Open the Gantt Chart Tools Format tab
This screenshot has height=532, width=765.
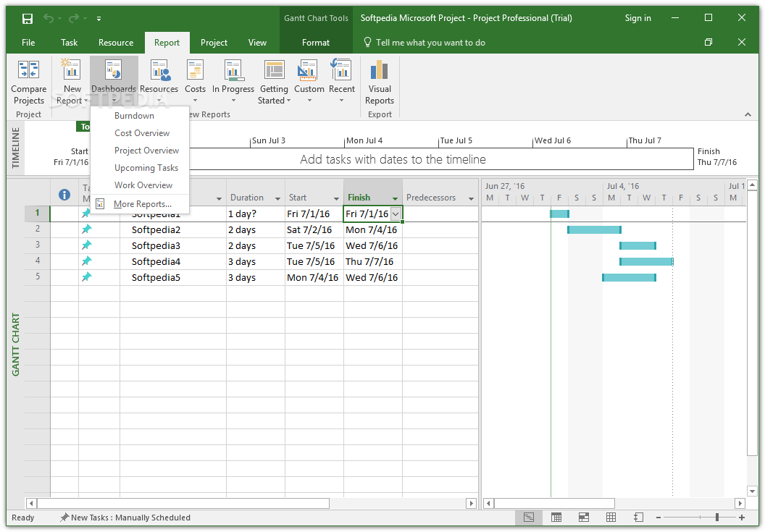(316, 43)
